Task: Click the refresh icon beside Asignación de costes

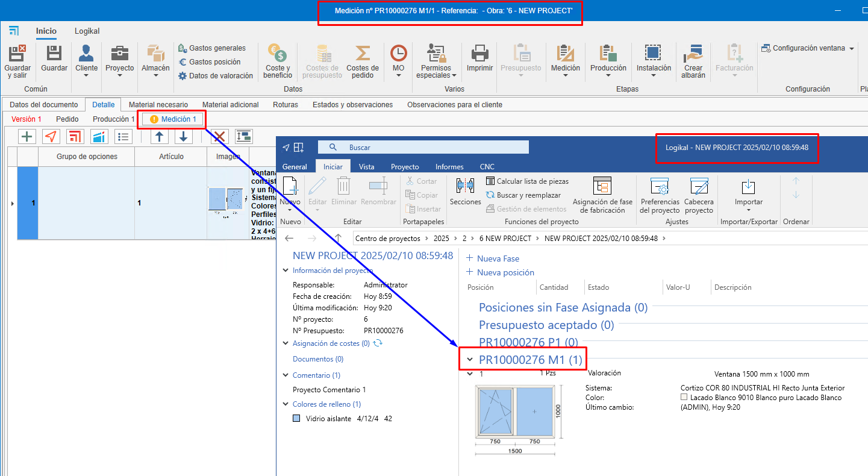Action: 378,343
